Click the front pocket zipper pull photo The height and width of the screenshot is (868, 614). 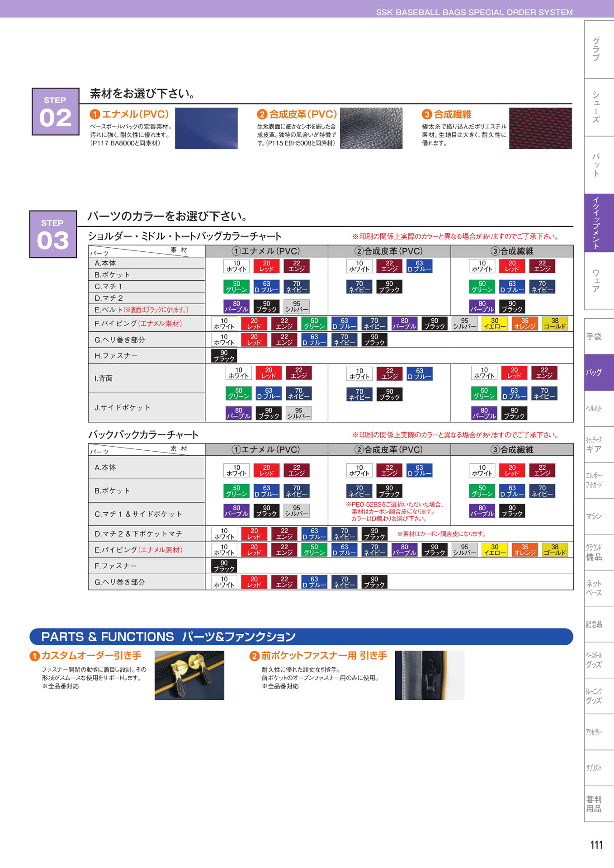pyautogui.click(x=430, y=675)
